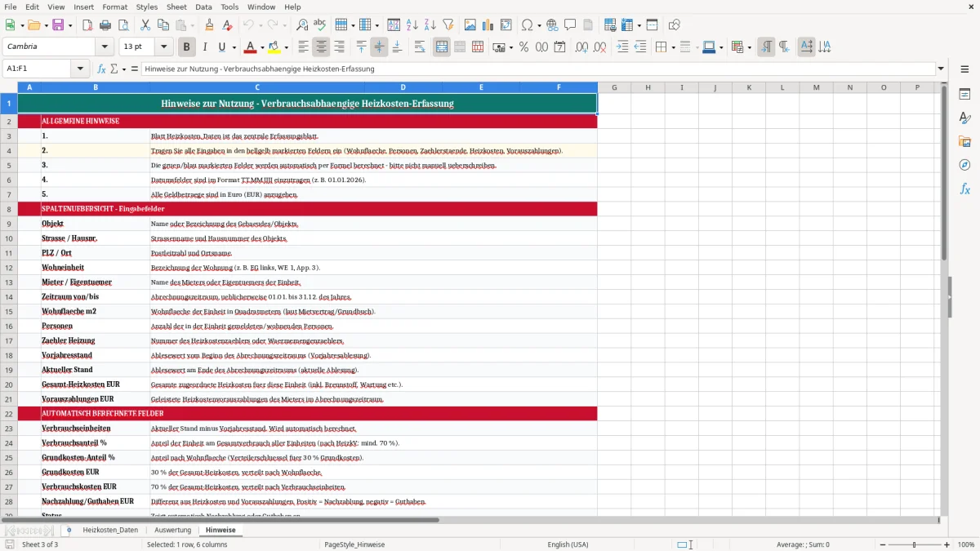Open the AutoFilter tool
The width and height of the screenshot is (980, 551).
point(448,25)
